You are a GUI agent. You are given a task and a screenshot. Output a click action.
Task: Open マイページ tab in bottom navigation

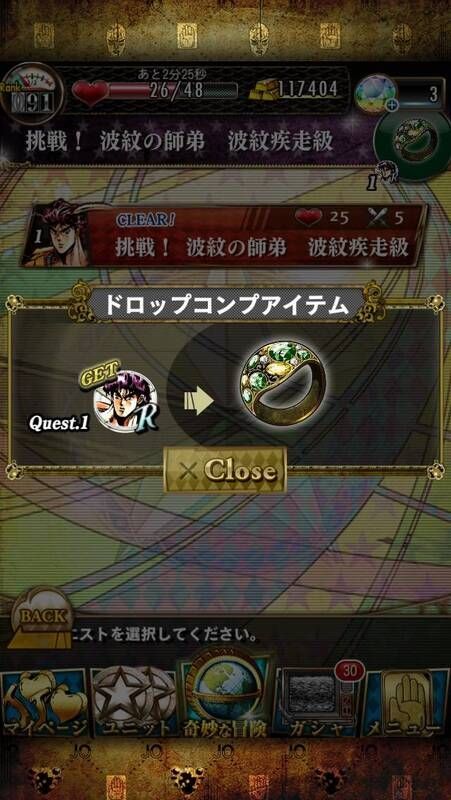(44, 702)
